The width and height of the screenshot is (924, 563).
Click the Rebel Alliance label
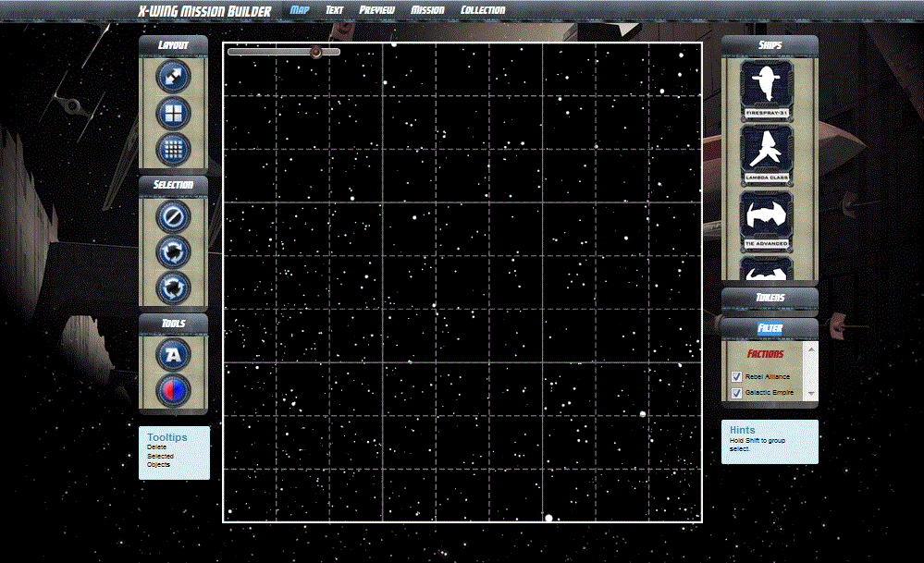[x=768, y=376]
